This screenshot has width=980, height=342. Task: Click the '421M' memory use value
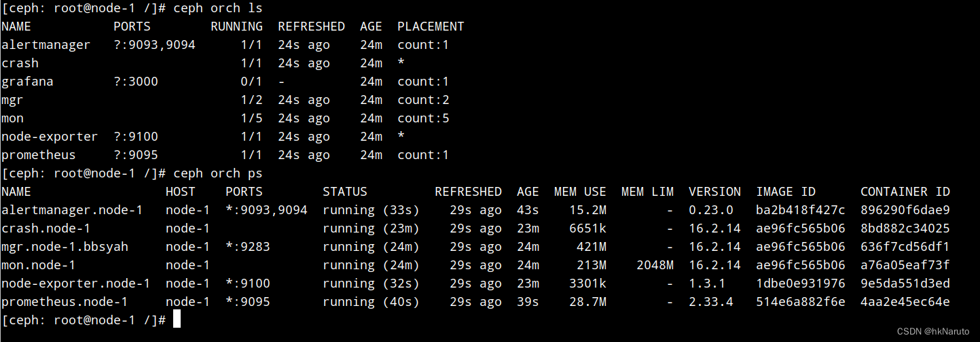592,247
